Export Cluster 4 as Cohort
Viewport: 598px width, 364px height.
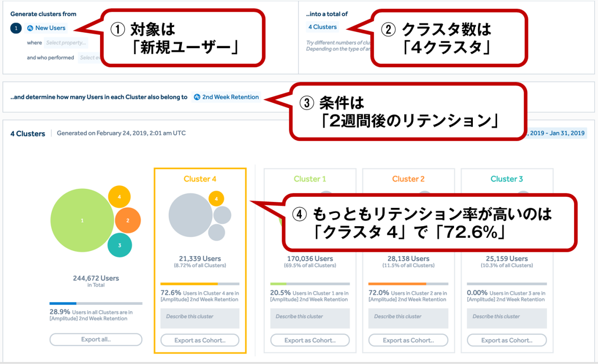coord(200,341)
